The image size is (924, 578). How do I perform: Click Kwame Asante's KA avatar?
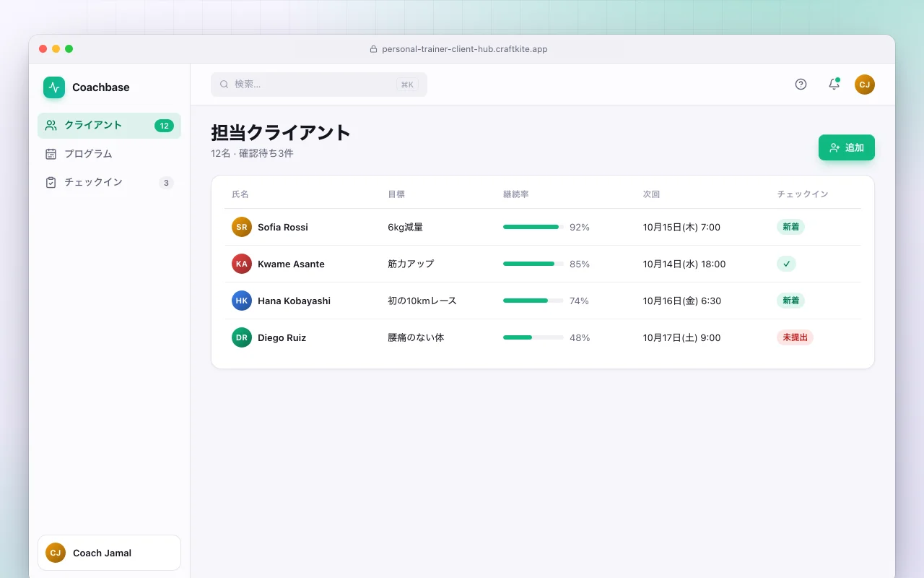click(242, 264)
